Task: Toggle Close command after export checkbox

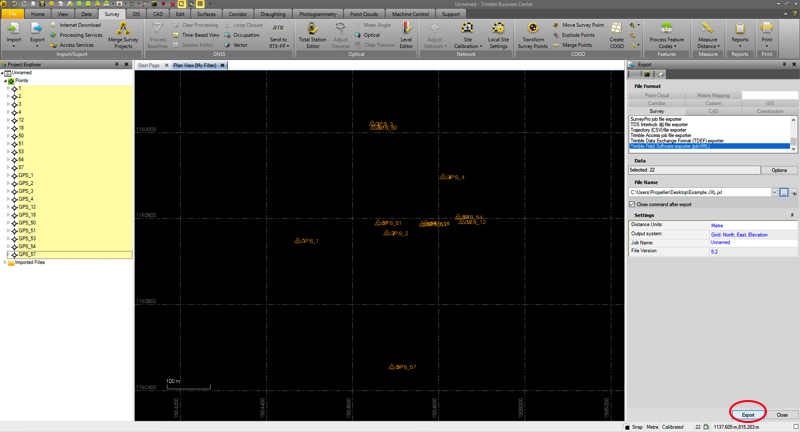Action: point(633,204)
